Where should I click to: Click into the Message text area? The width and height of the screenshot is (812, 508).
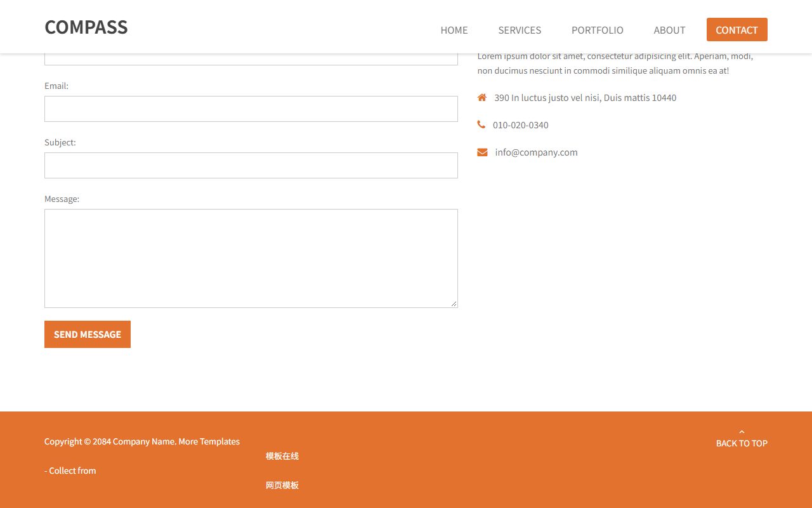(x=251, y=258)
